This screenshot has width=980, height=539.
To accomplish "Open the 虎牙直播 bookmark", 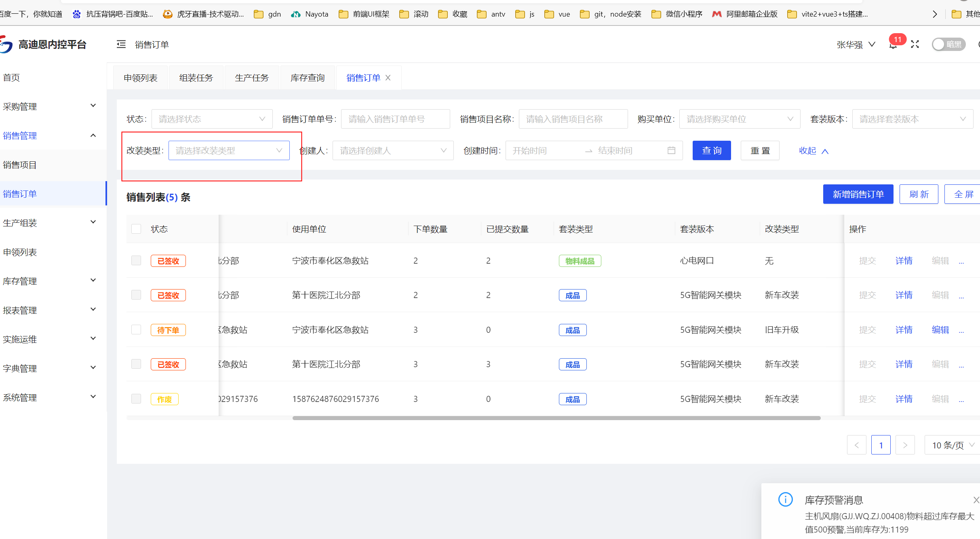I will pyautogui.click(x=203, y=14).
